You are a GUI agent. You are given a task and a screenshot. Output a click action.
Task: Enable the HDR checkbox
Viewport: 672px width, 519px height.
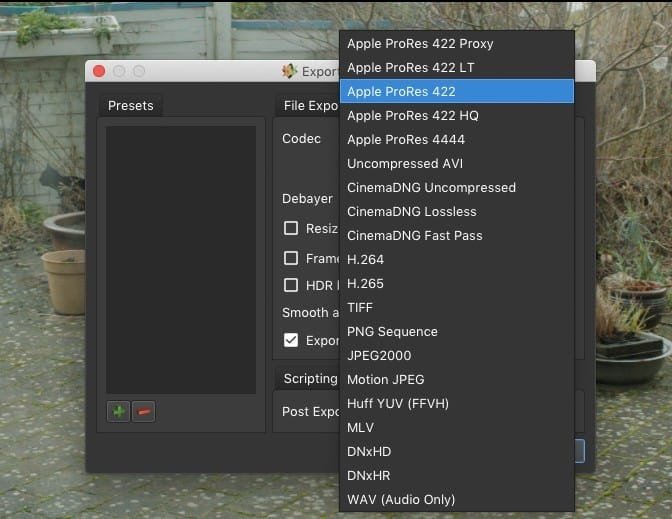pyautogui.click(x=291, y=285)
